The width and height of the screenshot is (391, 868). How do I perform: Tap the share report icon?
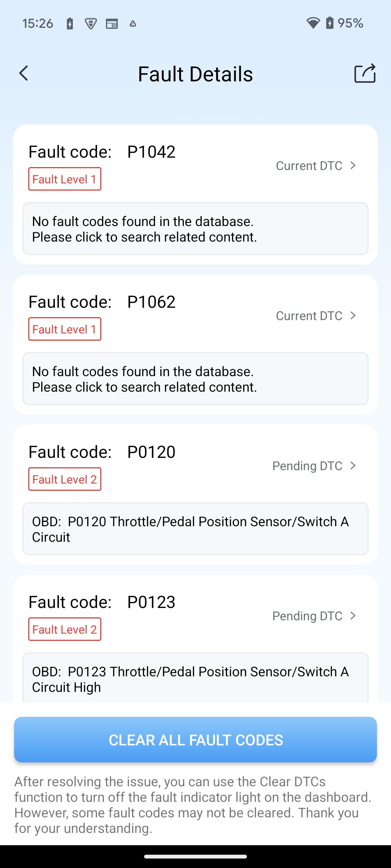pos(365,73)
